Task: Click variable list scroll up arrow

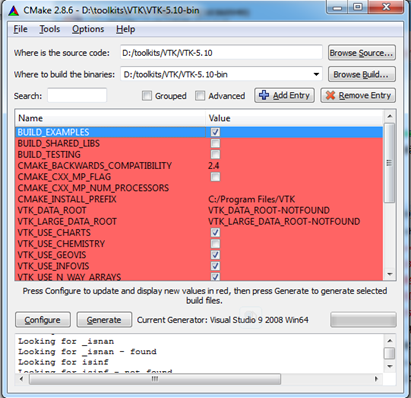Action: (x=389, y=116)
